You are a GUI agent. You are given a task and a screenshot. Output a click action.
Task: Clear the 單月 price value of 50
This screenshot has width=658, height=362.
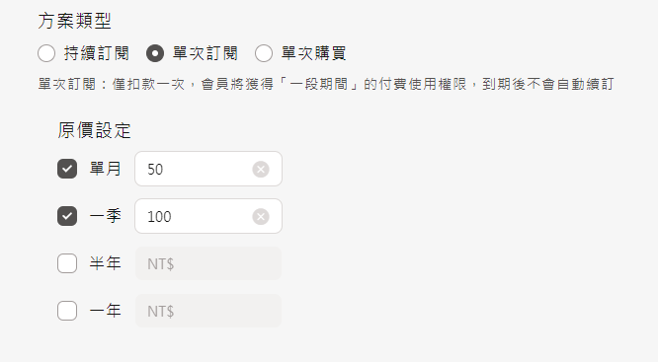(261, 169)
